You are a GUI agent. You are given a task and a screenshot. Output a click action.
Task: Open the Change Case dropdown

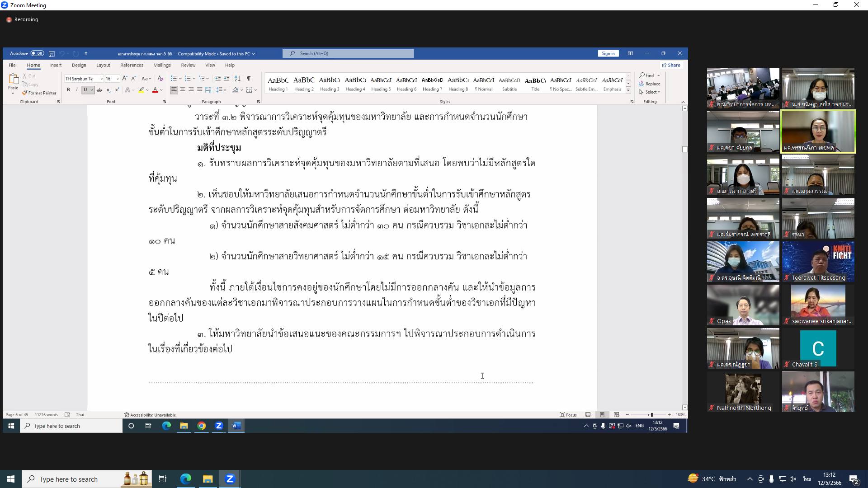pyautogui.click(x=146, y=79)
